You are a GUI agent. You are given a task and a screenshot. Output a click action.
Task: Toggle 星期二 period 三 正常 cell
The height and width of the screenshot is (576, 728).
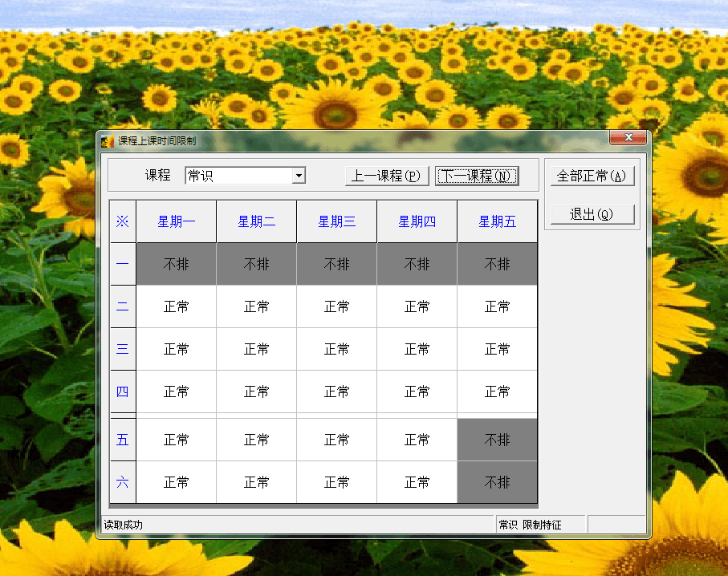click(257, 349)
